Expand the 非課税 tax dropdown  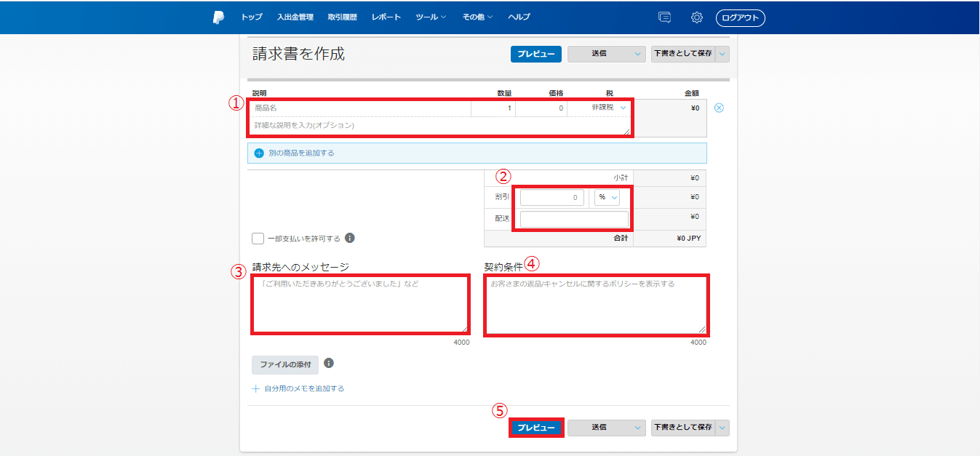pos(607,108)
